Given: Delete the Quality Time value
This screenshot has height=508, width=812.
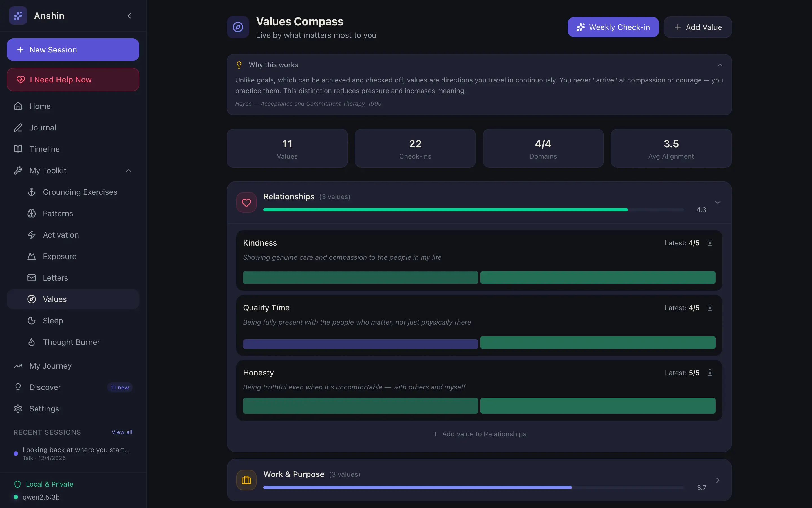Looking at the screenshot, I should click(x=710, y=308).
